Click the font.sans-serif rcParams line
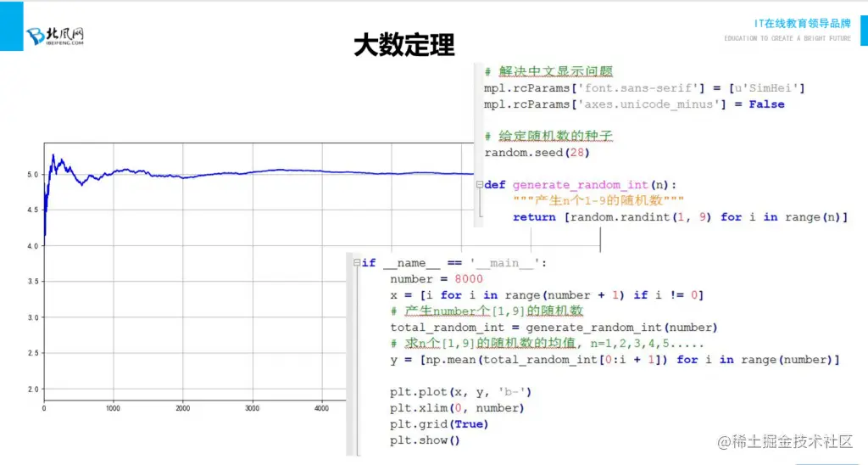Screen dimensions: 868x465 pos(644,88)
